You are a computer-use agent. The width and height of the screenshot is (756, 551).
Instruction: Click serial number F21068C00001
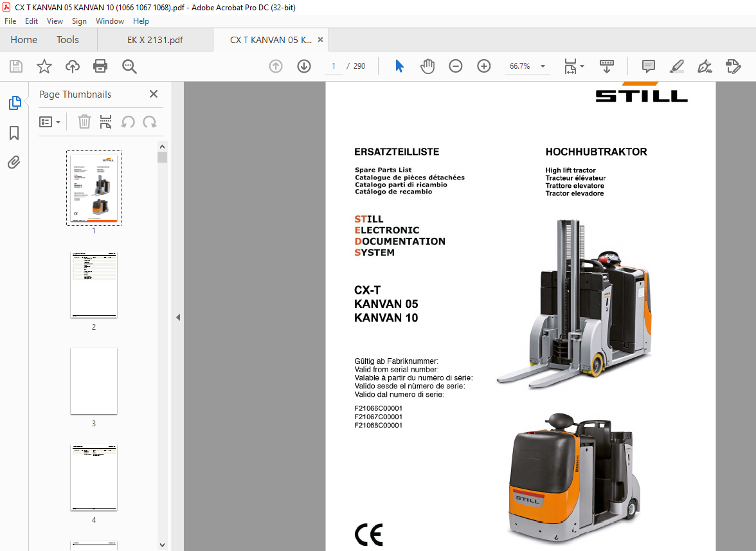pos(378,425)
